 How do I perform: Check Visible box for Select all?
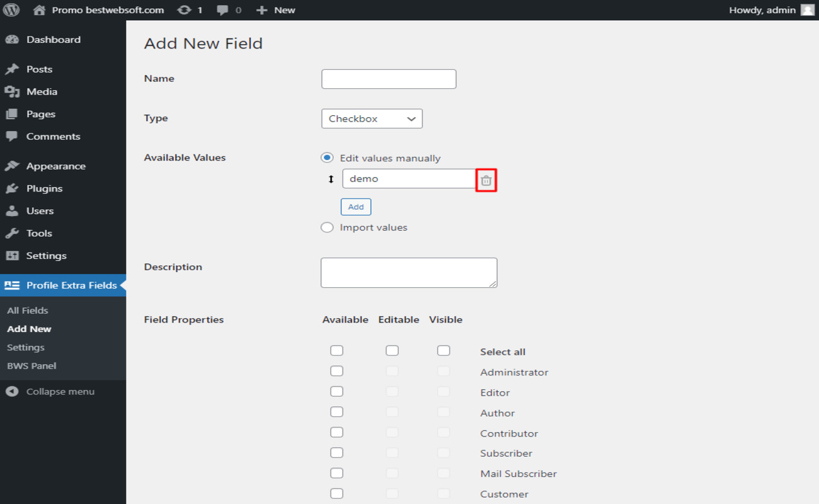click(x=444, y=351)
